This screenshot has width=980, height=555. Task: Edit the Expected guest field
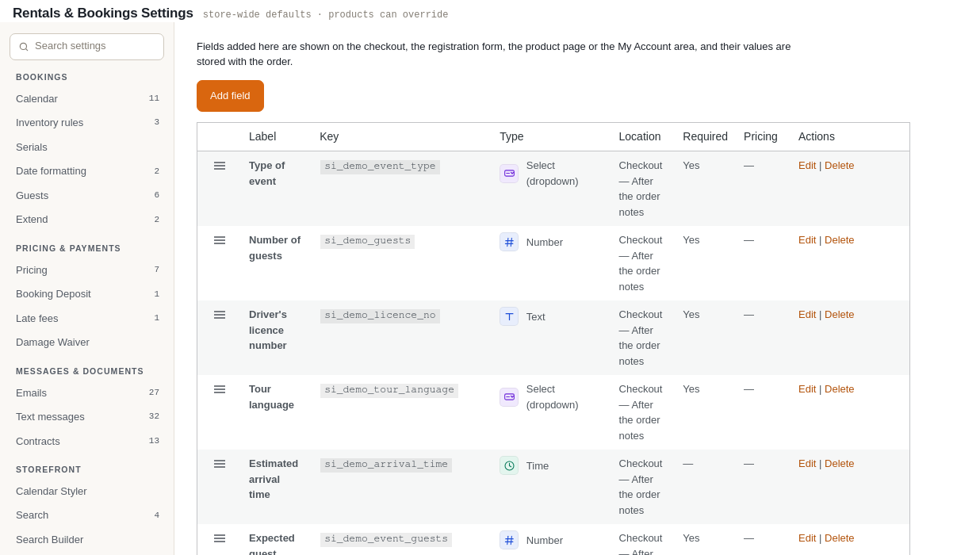pos(807,538)
